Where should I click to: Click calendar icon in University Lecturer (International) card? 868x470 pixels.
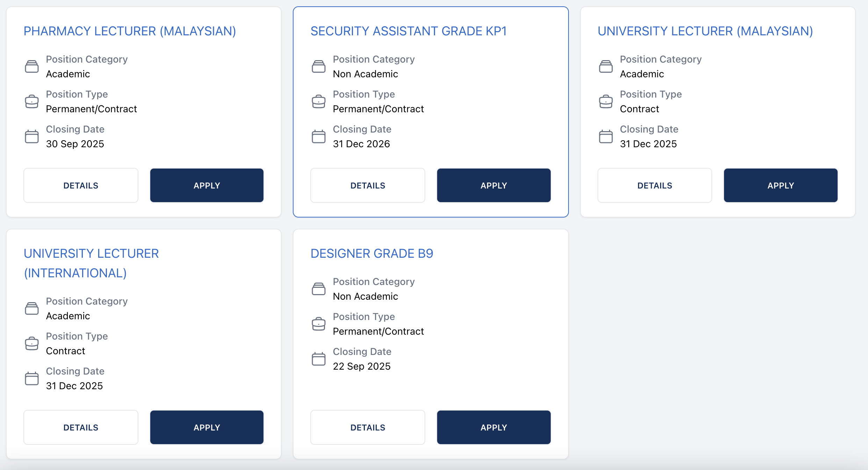pos(32,378)
